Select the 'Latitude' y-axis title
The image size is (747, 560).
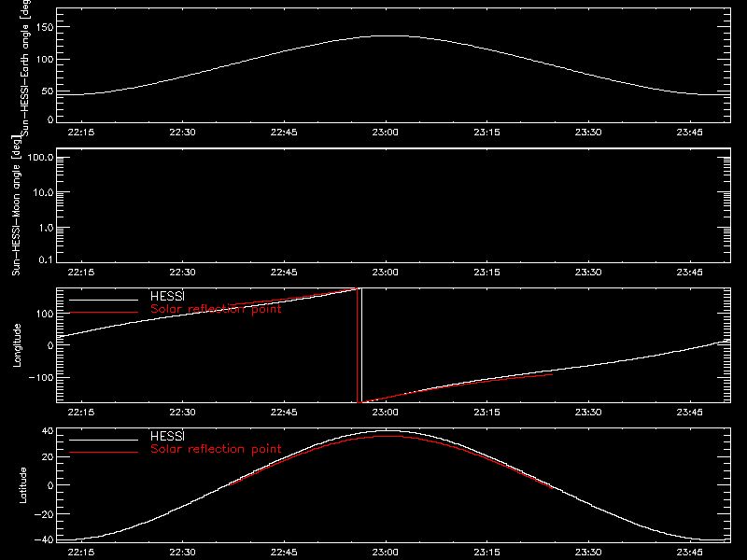(x=22, y=485)
